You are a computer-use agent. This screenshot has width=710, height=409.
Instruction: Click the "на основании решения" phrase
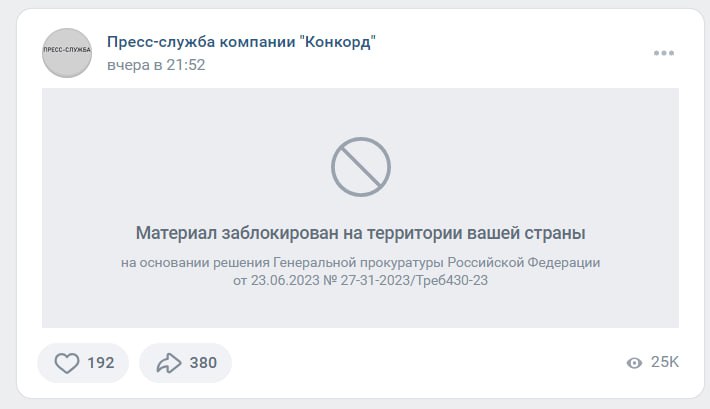(195, 263)
